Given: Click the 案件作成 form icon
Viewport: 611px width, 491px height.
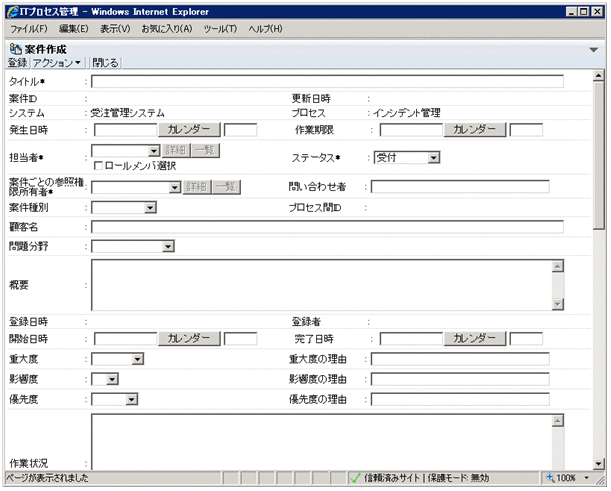Looking at the screenshot, I should pyautogui.click(x=16, y=49).
